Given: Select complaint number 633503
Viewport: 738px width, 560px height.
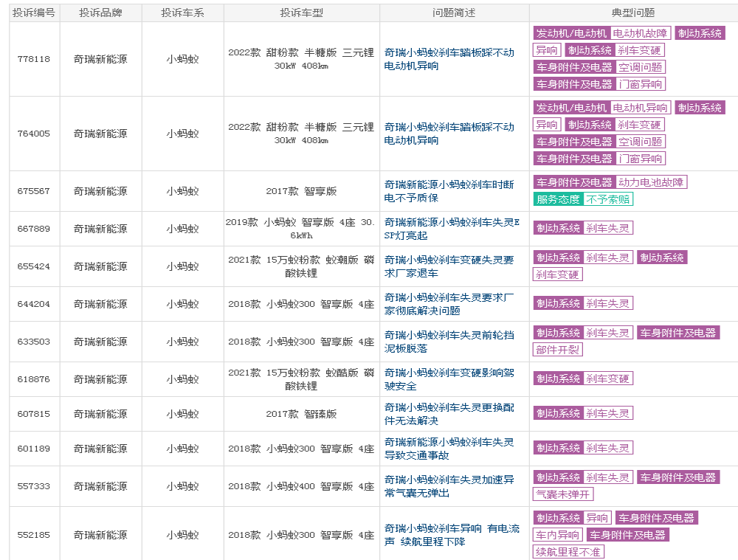Looking at the screenshot, I should [34, 342].
